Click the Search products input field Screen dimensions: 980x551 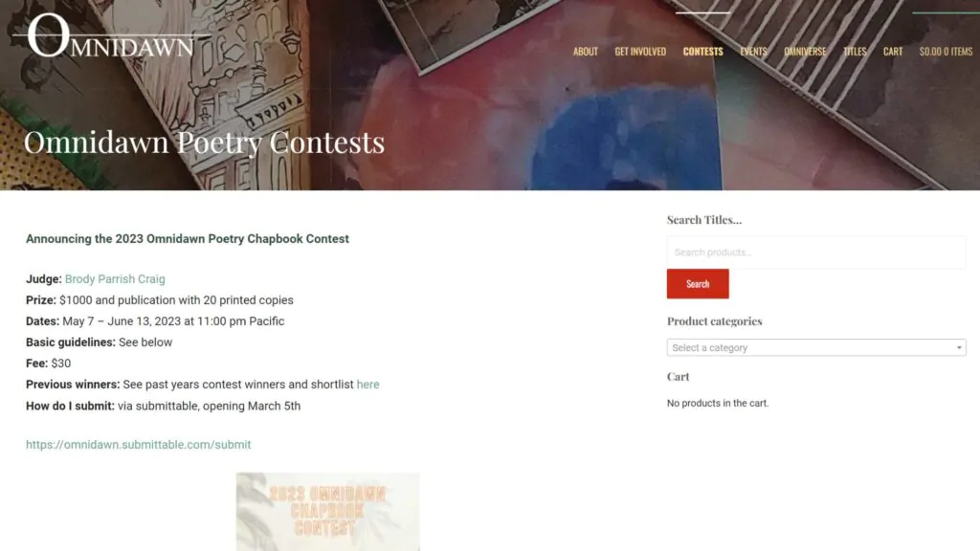[816, 253]
